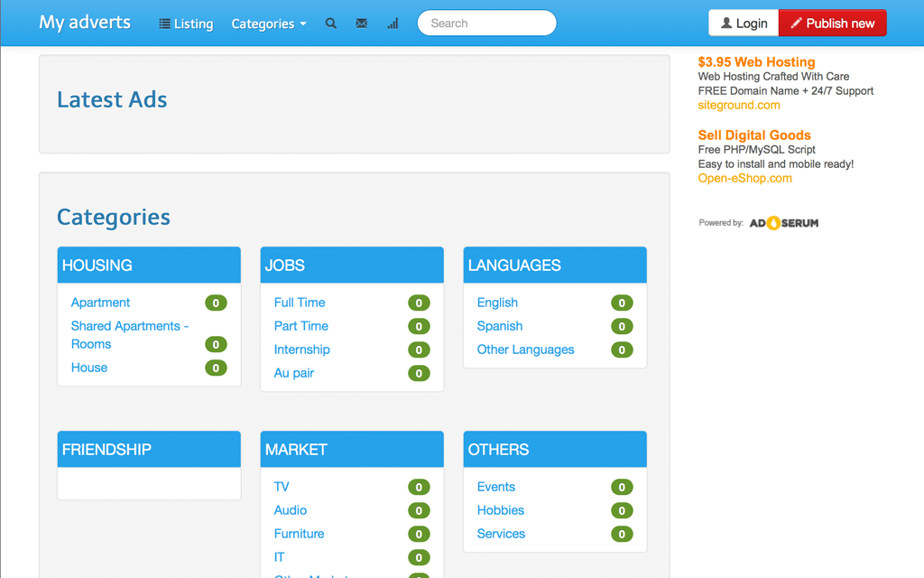Go to My adverts home logo
The height and width of the screenshot is (578, 924).
tap(85, 23)
